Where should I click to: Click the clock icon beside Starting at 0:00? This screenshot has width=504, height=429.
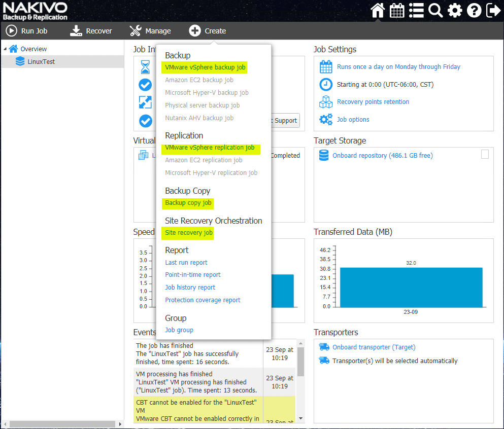coord(326,85)
